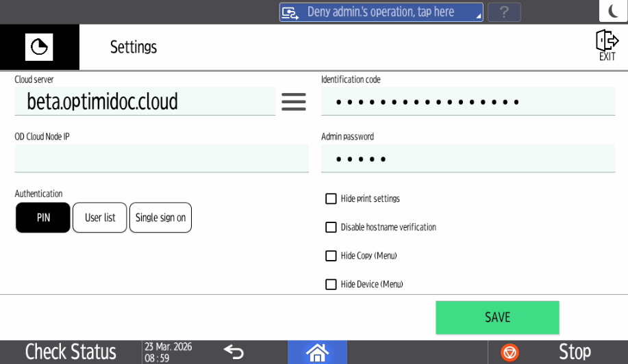
Task: Tap the red Stop icon
Action: [510, 352]
